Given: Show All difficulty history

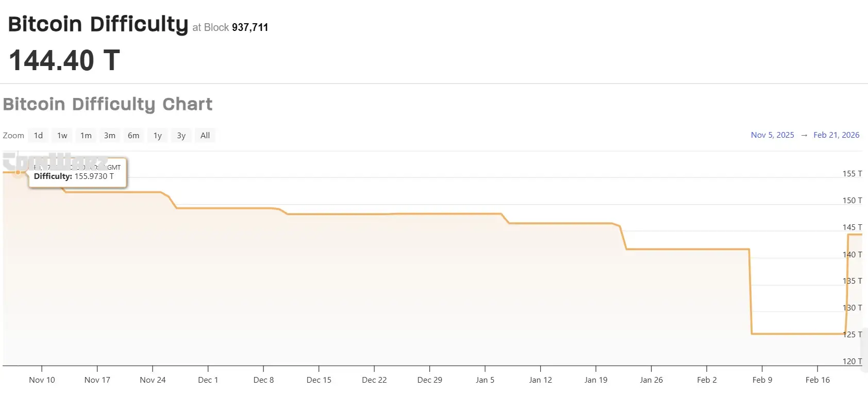Looking at the screenshot, I should [205, 136].
